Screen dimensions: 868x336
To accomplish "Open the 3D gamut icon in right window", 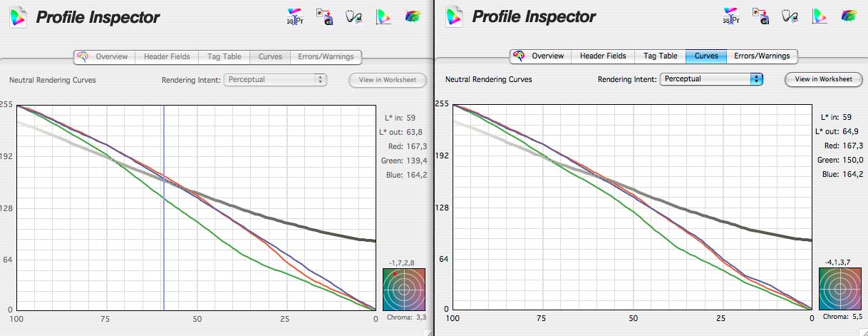I will point(849,16).
